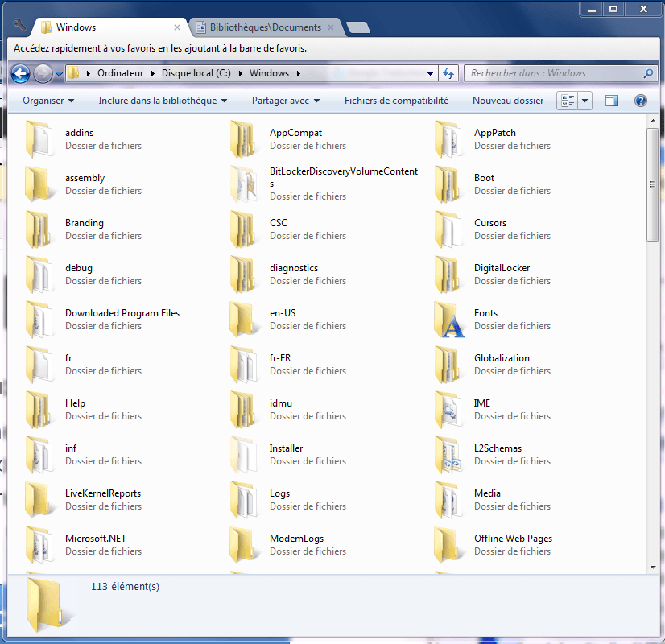This screenshot has width=665, height=644.
Task: Open the view options dropdown arrow
Action: 584,101
